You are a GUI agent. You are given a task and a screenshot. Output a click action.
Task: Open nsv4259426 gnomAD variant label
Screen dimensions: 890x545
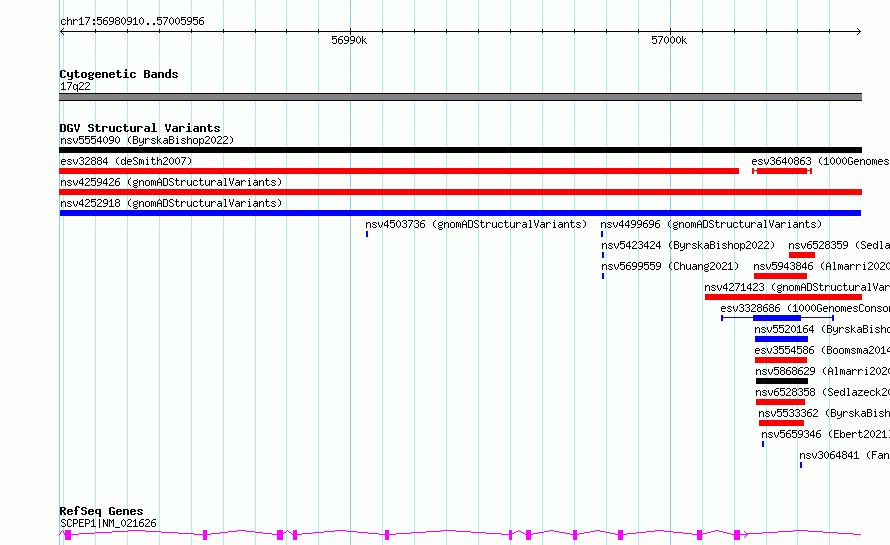coord(171,182)
